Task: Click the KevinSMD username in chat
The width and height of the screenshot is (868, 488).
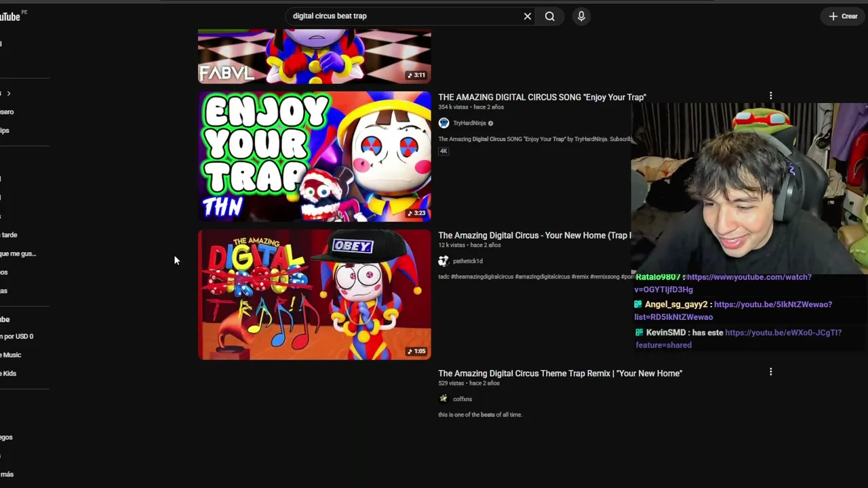Action: 665,333
